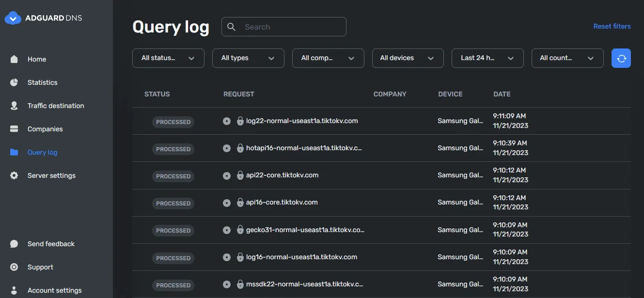This screenshot has height=298, width=644.
Task: Click lock icon beside hotapi16-normal-useast1a request
Action: (240, 148)
